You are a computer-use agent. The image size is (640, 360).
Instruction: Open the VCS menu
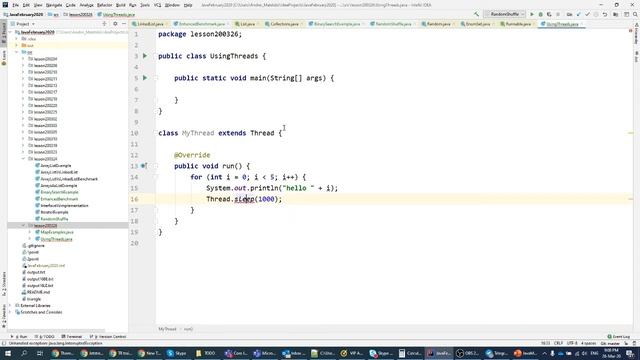[x=158, y=5]
